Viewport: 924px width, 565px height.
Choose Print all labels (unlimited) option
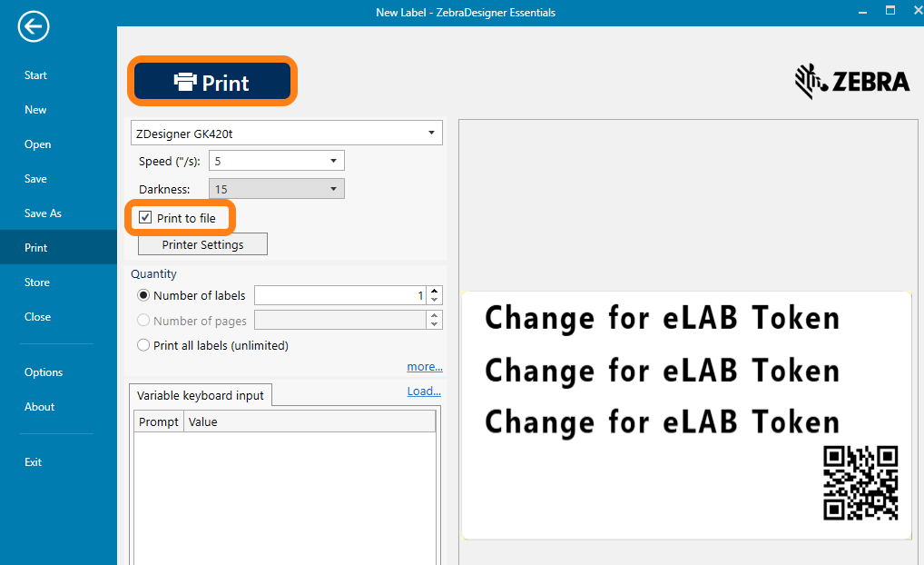[143, 345]
